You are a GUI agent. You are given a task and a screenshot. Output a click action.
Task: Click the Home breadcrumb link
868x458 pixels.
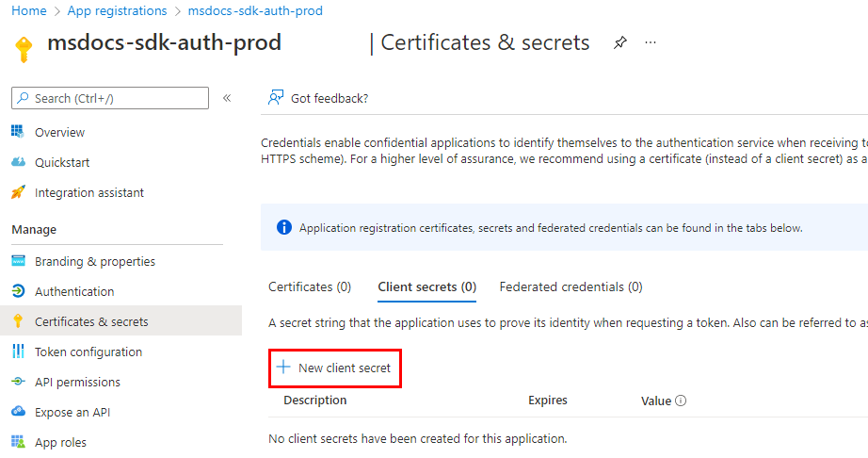28,10
